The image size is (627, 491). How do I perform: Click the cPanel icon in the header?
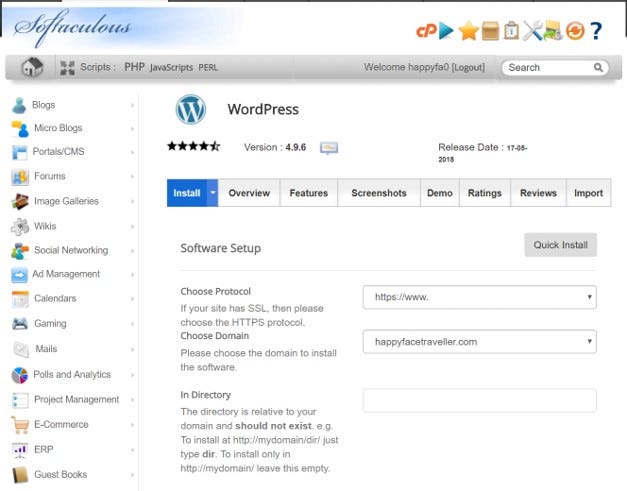[426, 30]
